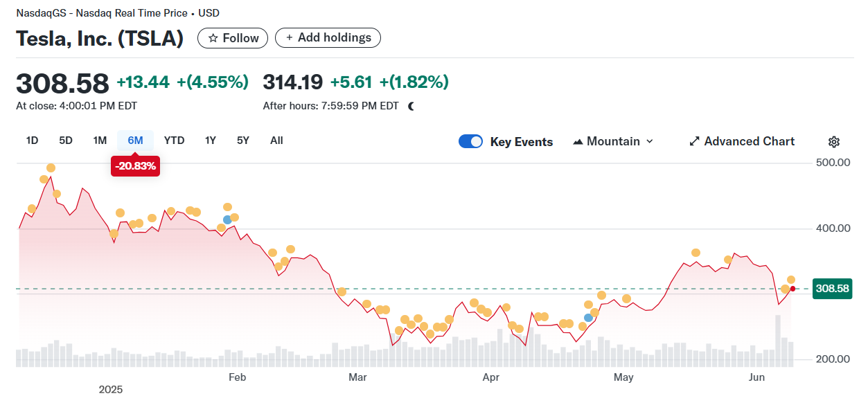Click the blue event marker near late April
This screenshot has width=868, height=396.
pyautogui.click(x=588, y=317)
